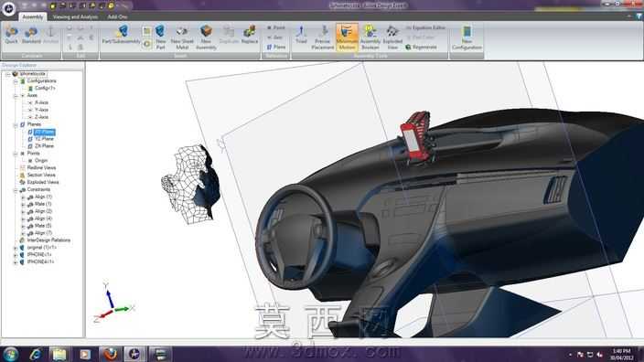644x362 pixels.
Task: Open the Equation Editor
Action: point(425,27)
